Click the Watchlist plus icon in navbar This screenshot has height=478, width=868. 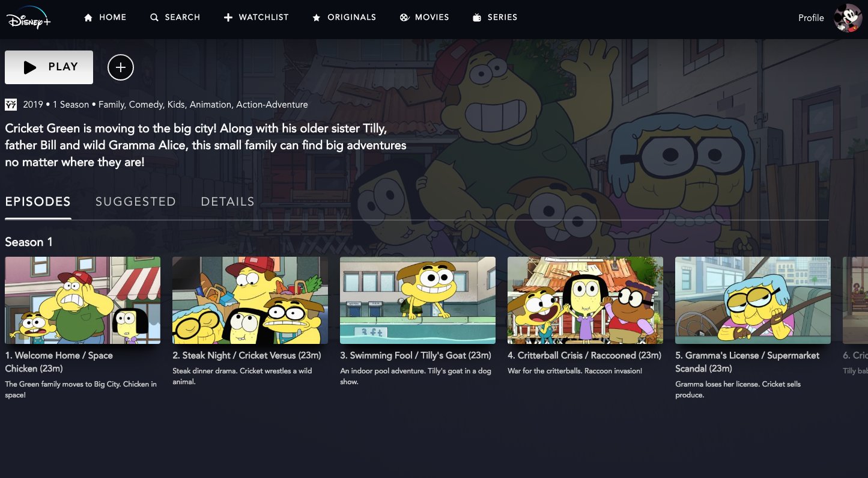coord(228,18)
